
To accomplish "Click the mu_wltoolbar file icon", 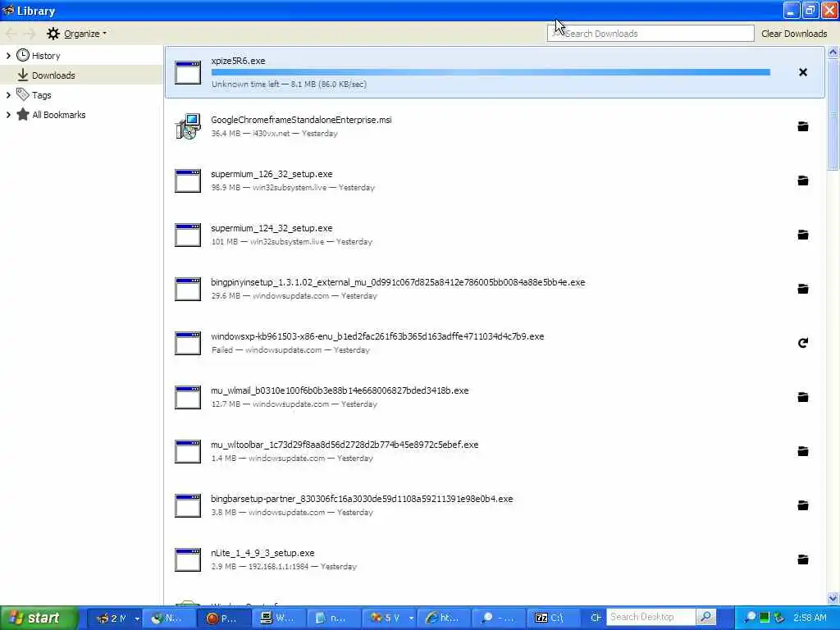I will [x=188, y=451].
